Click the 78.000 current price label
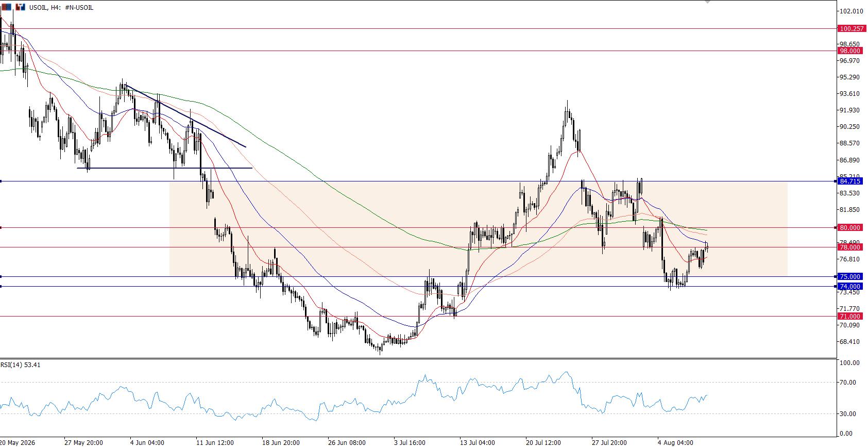The height and width of the screenshot is (447, 868). (x=849, y=247)
